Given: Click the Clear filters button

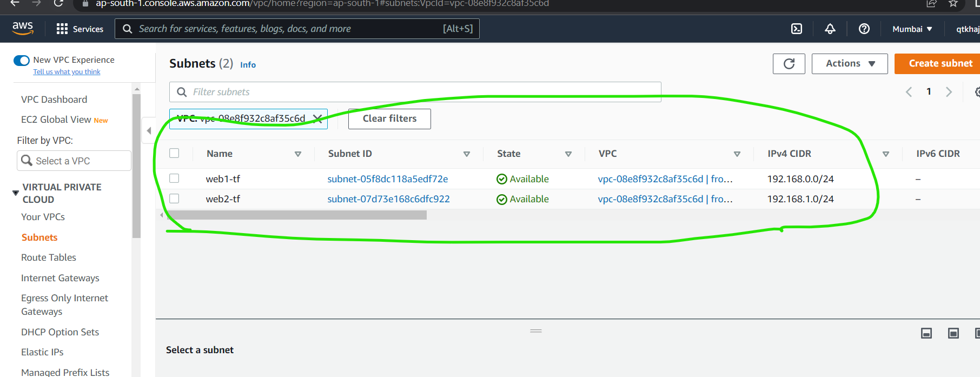Looking at the screenshot, I should coord(389,119).
